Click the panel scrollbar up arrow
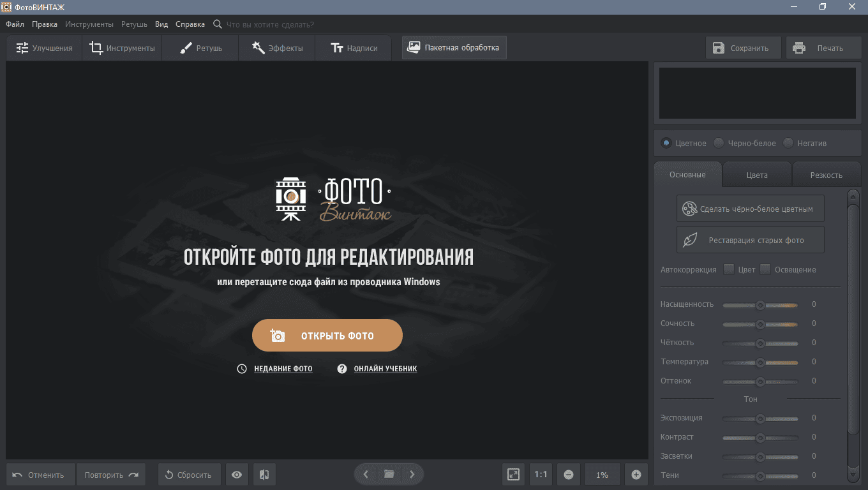The height and width of the screenshot is (490, 868). 853,196
